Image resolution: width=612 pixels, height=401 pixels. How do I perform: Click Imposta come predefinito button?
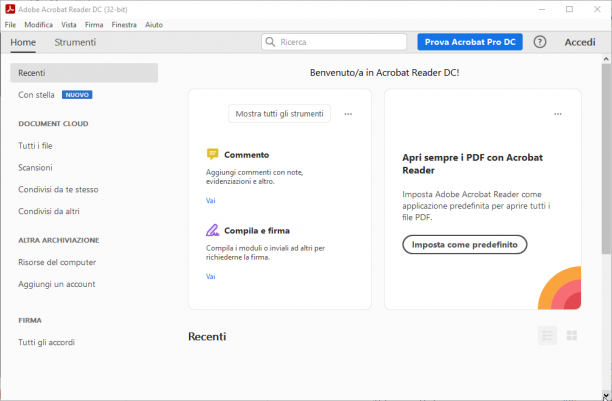[464, 244]
